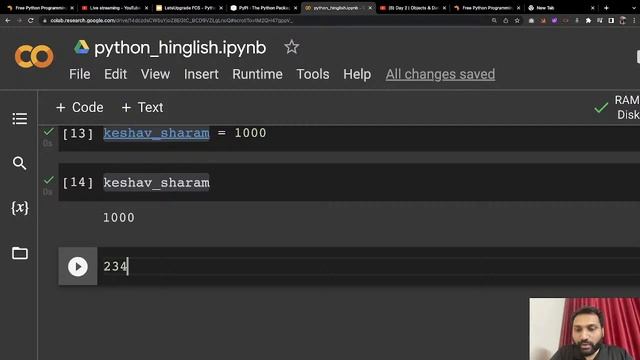The image size is (640, 360).
Task: Click the share icon in address bar
Action: coord(506,20)
